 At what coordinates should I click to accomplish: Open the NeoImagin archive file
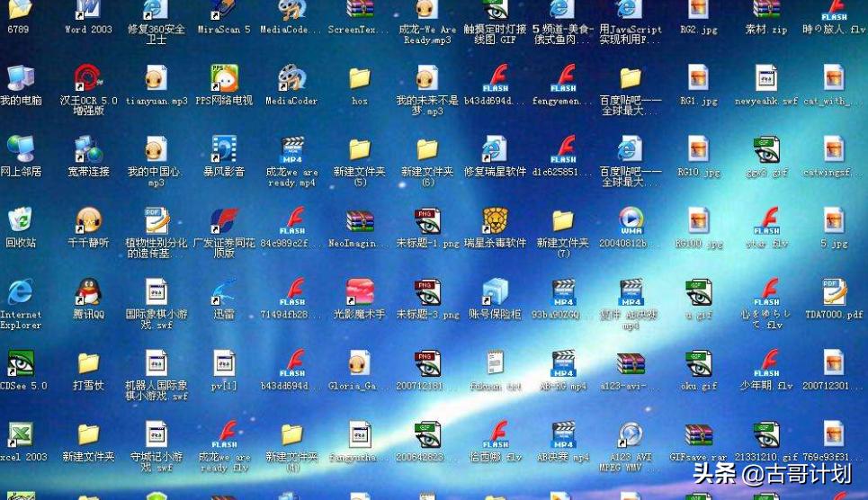pos(360,220)
